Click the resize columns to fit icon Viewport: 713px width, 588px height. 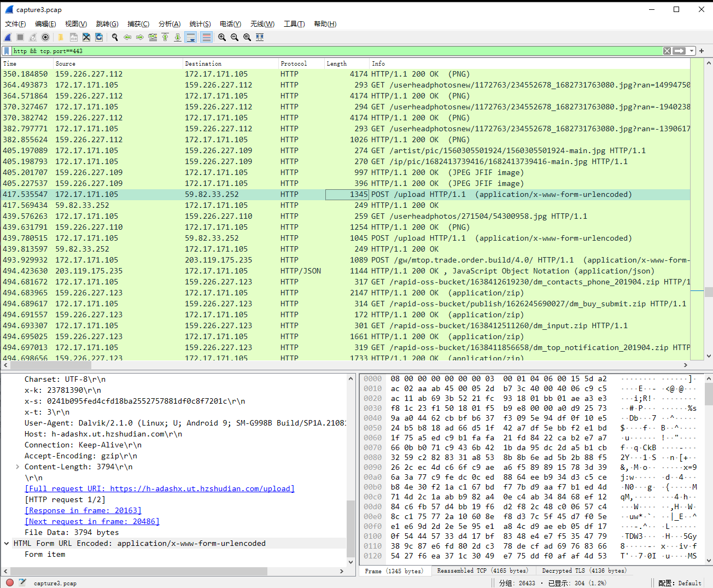(260, 37)
